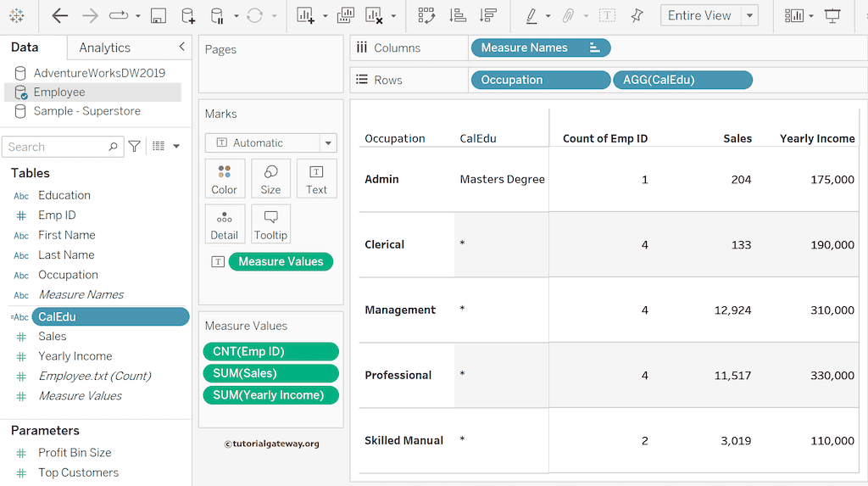Select the Data tab
Screen dimensions: 868x486
25,47
